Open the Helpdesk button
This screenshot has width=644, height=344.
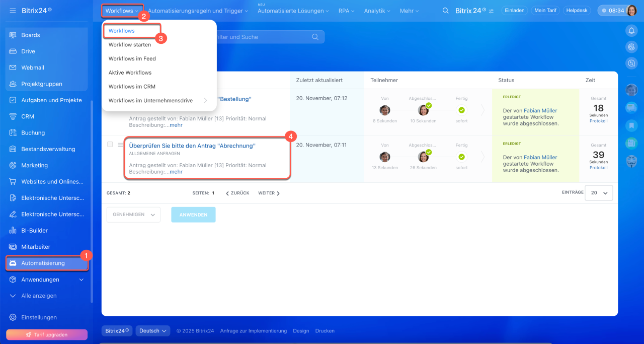coord(577,11)
